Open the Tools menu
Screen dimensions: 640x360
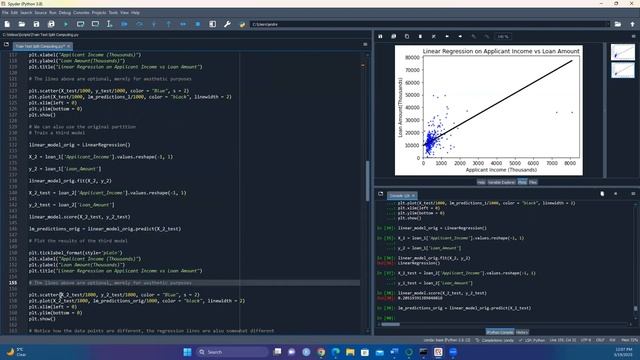coord(113,13)
